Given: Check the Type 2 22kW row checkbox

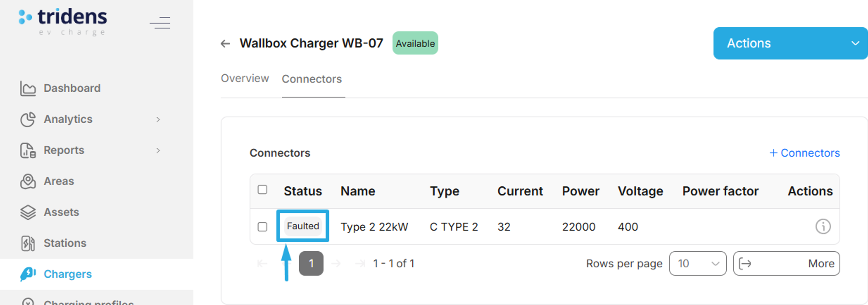Looking at the screenshot, I should 263,227.
